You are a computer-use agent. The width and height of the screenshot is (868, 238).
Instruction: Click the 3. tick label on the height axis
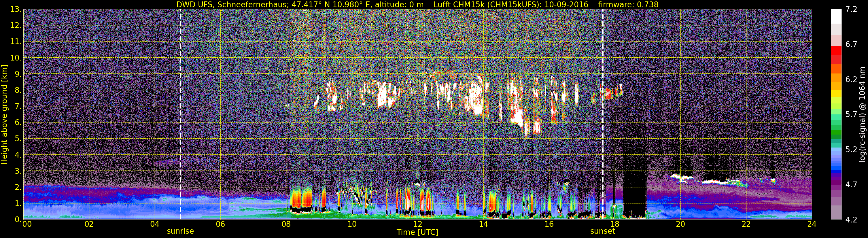[x=18, y=171]
